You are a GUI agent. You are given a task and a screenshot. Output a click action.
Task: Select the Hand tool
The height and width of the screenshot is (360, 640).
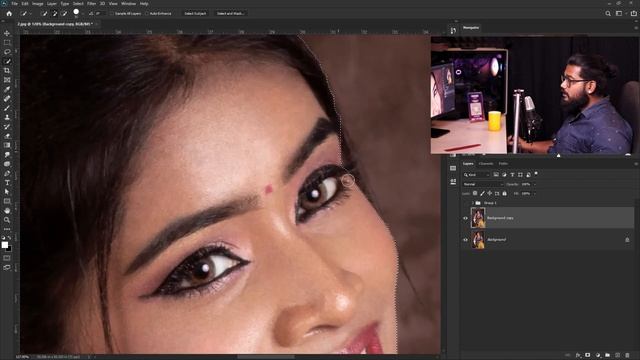(7, 211)
